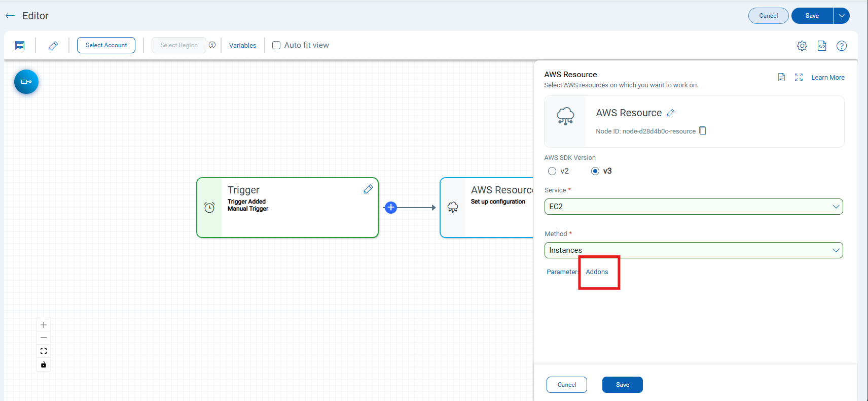Click the top Cancel button

click(769, 16)
